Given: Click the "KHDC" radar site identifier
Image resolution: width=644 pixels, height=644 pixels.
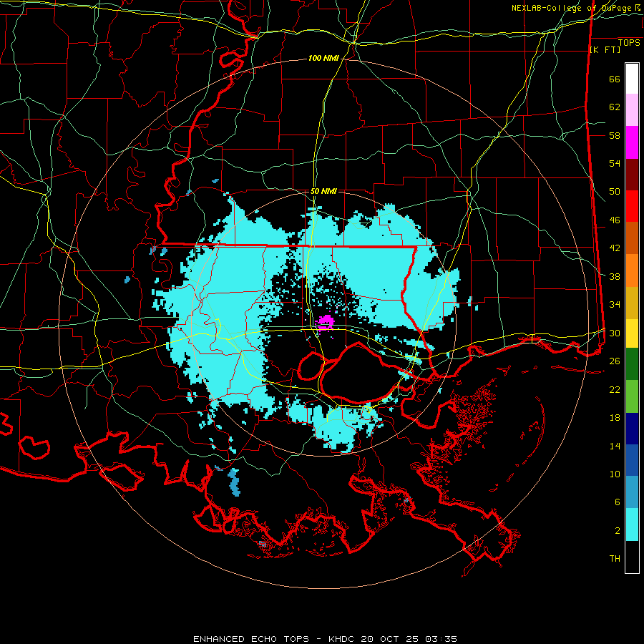Looking at the screenshot, I should click(343, 639).
